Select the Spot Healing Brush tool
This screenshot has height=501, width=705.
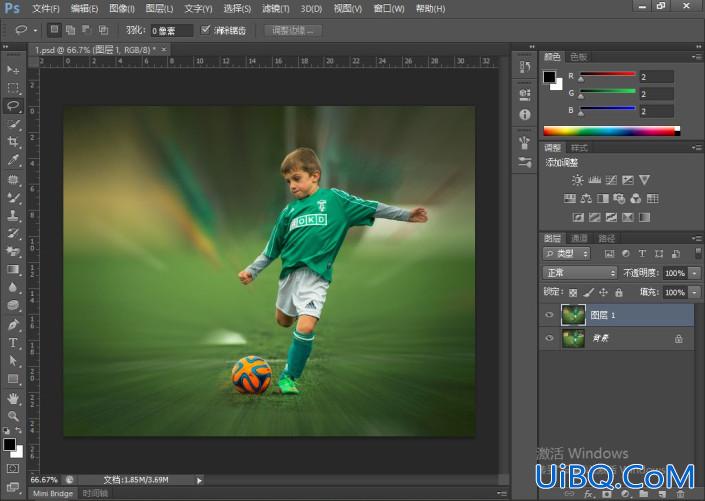pyautogui.click(x=13, y=180)
